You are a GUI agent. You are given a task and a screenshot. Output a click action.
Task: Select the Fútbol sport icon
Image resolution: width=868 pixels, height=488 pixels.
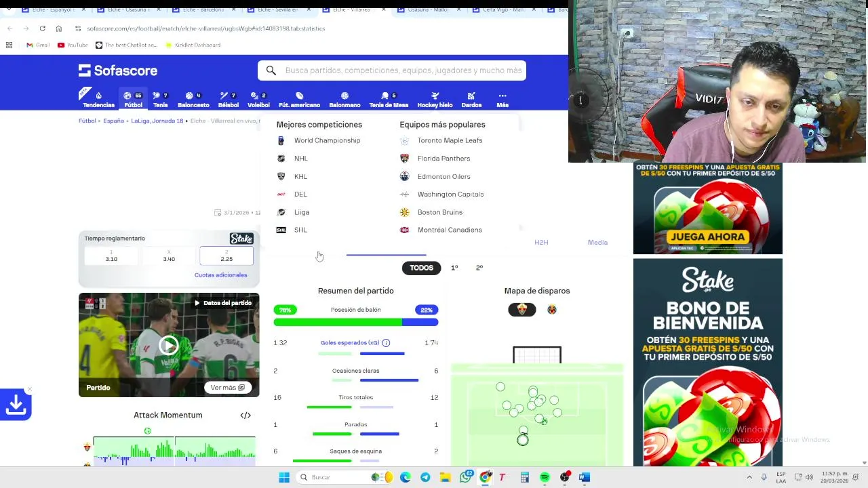[x=133, y=100]
